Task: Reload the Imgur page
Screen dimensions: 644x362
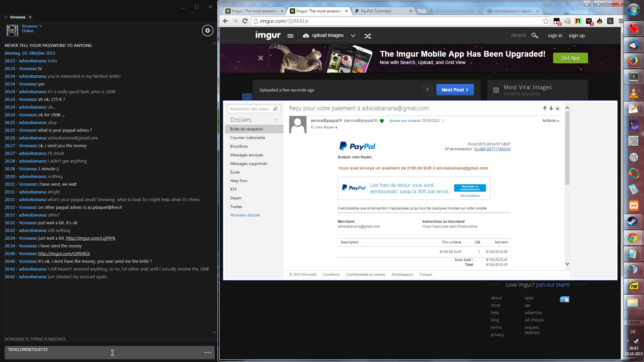Action: (245, 21)
